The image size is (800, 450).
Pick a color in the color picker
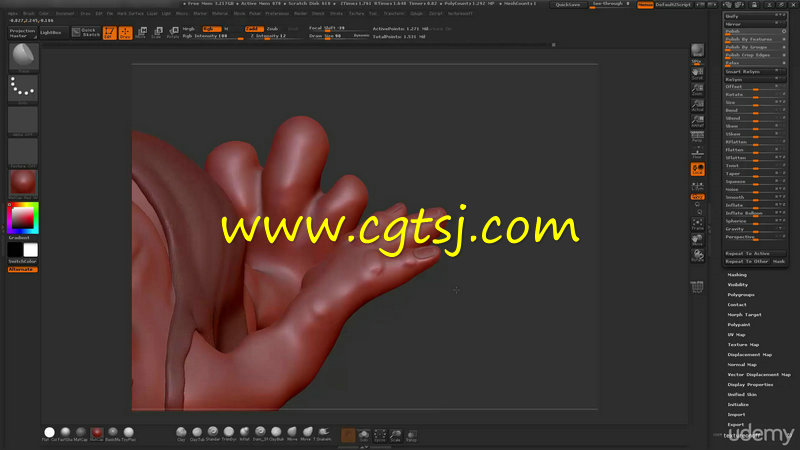coord(23,218)
